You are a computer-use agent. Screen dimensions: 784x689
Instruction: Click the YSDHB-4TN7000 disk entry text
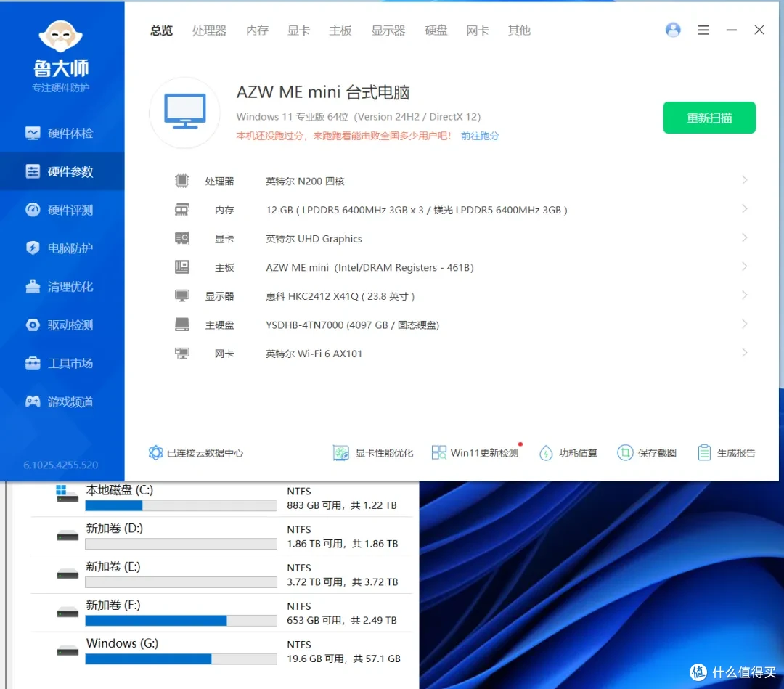(x=353, y=325)
